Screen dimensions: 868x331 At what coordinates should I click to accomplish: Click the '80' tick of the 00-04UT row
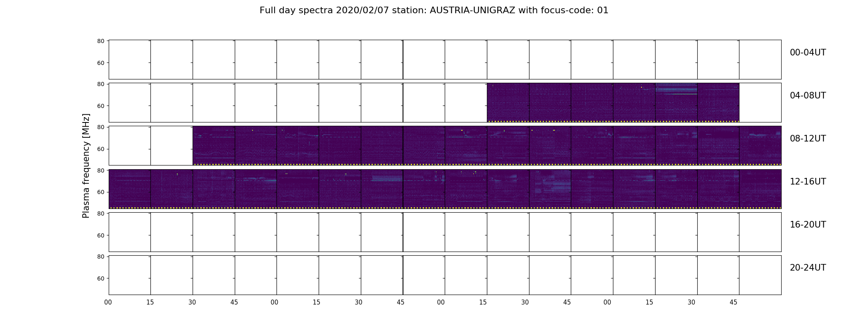[x=100, y=41]
